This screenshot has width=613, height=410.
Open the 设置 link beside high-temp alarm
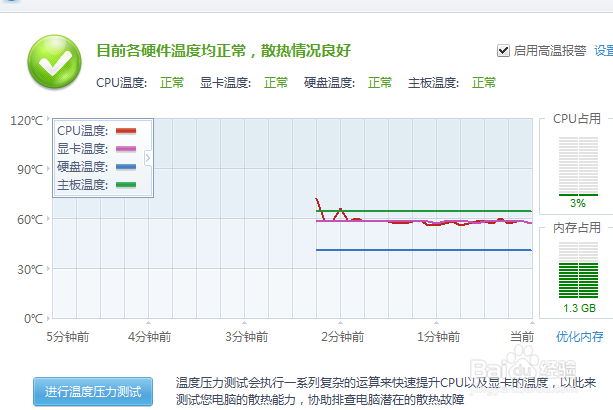coord(604,51)
